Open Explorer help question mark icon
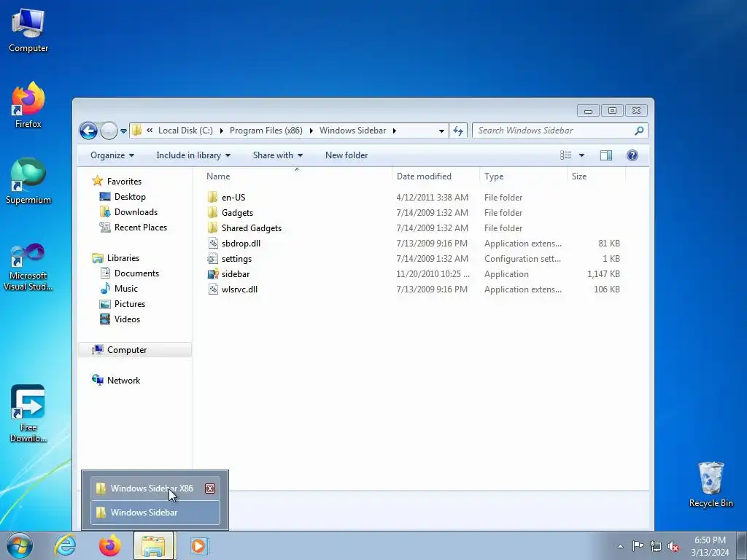747x560 pixels. (x=632, y=155)
